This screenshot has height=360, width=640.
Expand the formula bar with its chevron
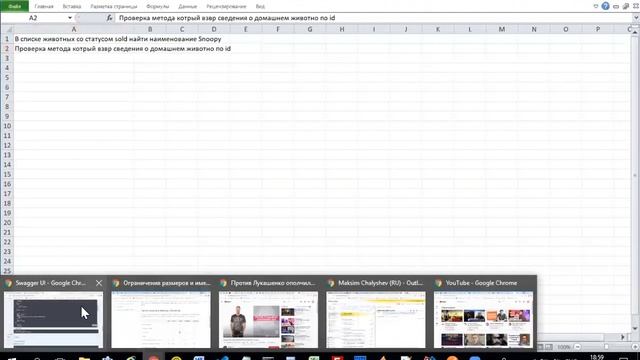coord(636,18)
